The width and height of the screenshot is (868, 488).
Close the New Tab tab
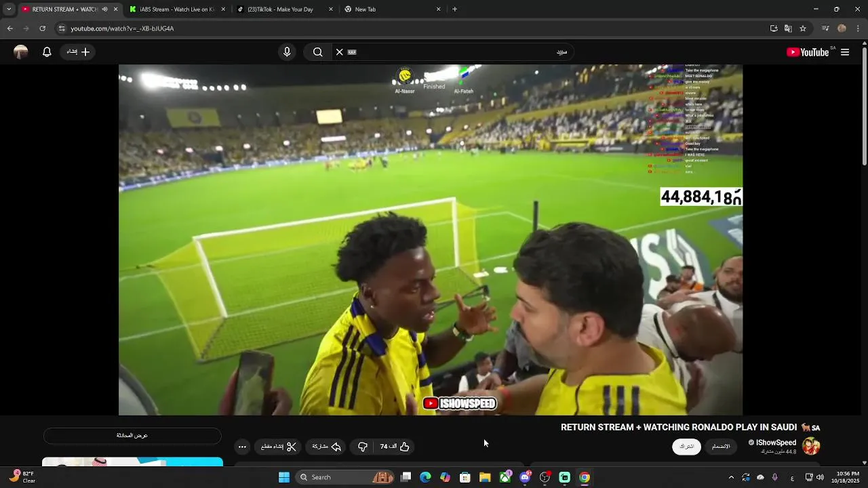439,9
